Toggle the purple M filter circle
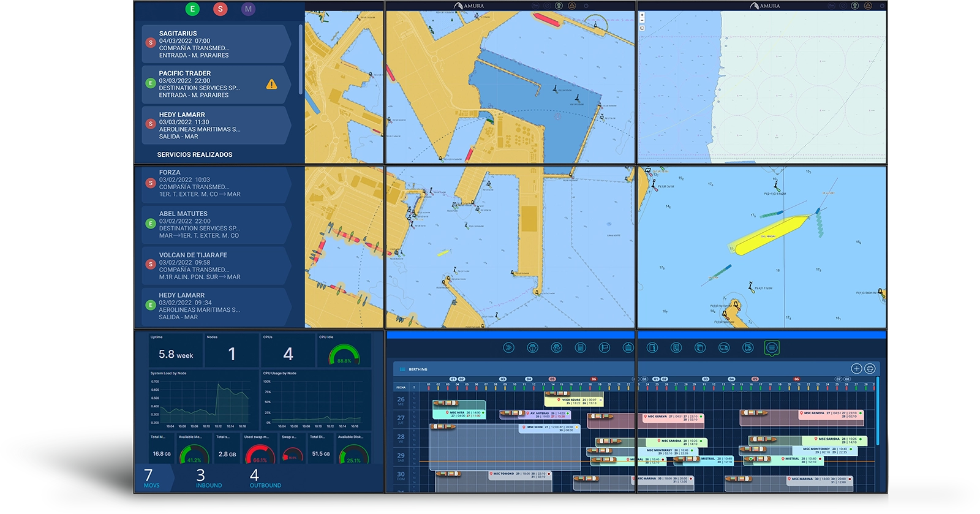980x514 pixels. 248,9
